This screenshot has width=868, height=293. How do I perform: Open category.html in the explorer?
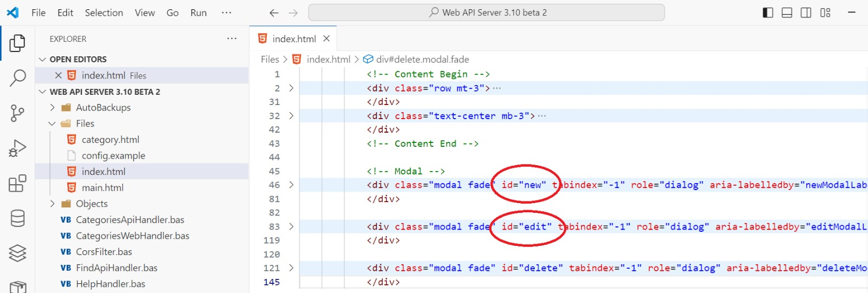[110, 140]
